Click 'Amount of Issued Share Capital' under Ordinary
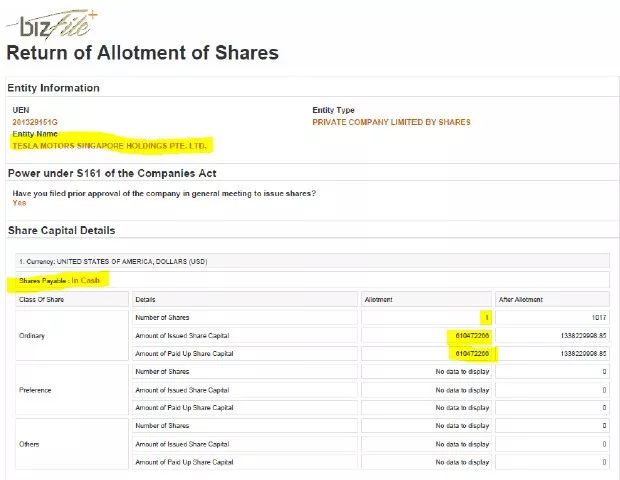This screenshot has width=620, height=480. [x=182, y=336]
